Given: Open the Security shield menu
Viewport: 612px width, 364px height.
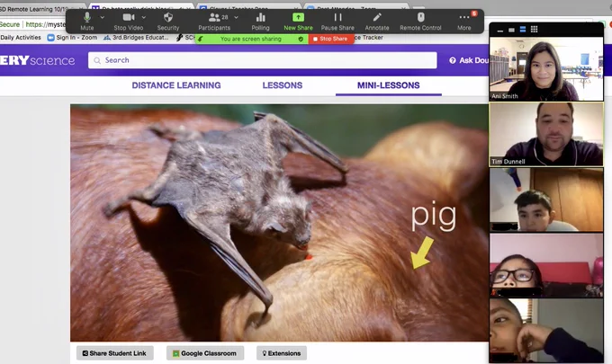Looking at the screenshot, I should pos(168,21).
